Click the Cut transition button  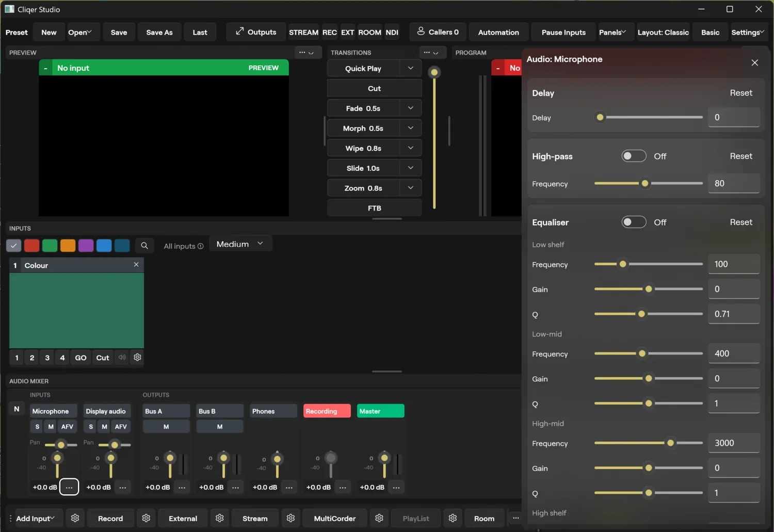tap(374, 88)
